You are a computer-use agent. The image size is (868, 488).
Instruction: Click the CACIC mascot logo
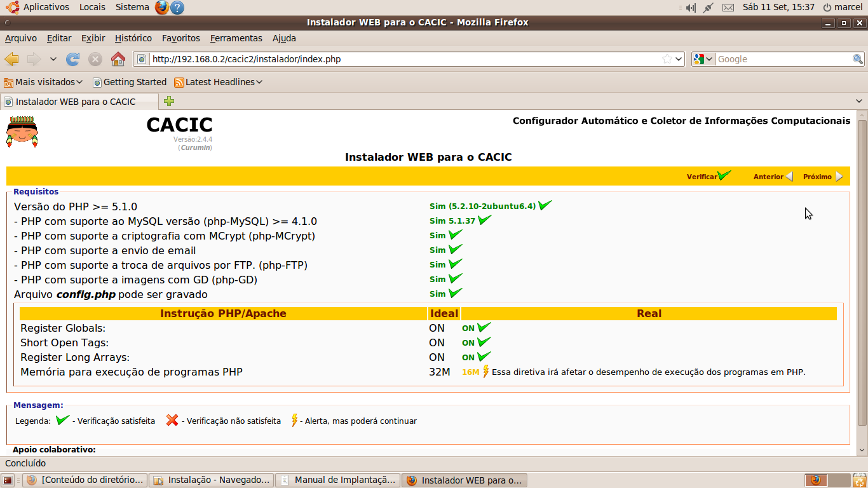tap(22, 132)
